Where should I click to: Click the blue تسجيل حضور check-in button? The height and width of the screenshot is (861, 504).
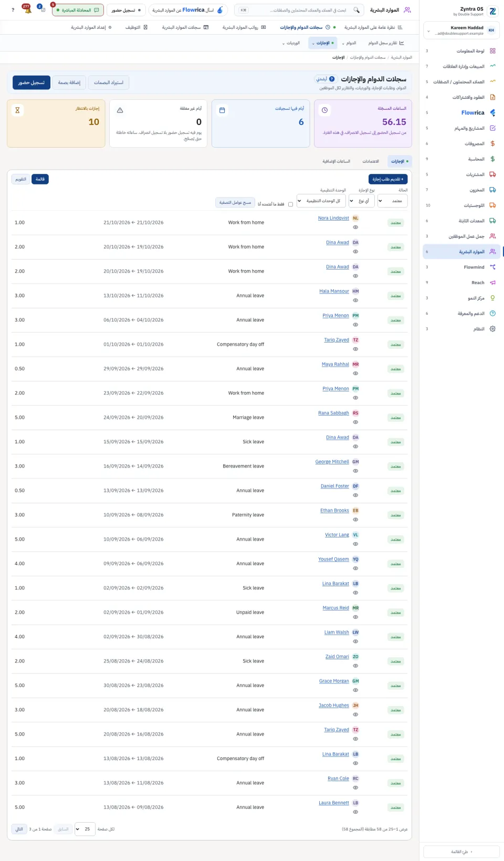(31, 82)
